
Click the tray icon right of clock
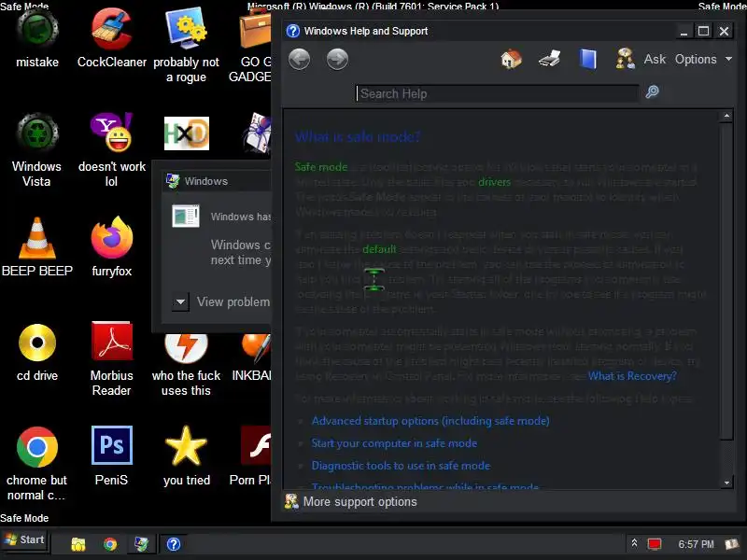(731, 544)
